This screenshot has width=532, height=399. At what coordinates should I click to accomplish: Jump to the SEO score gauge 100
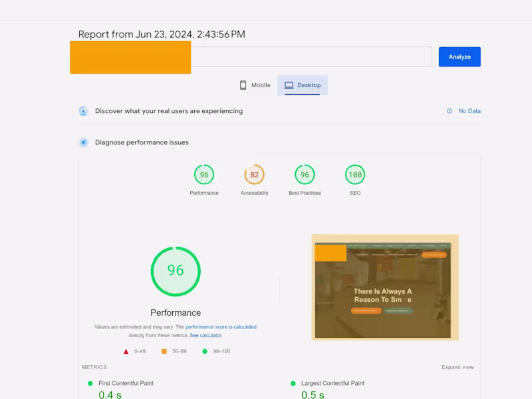(x=355, y=175)
